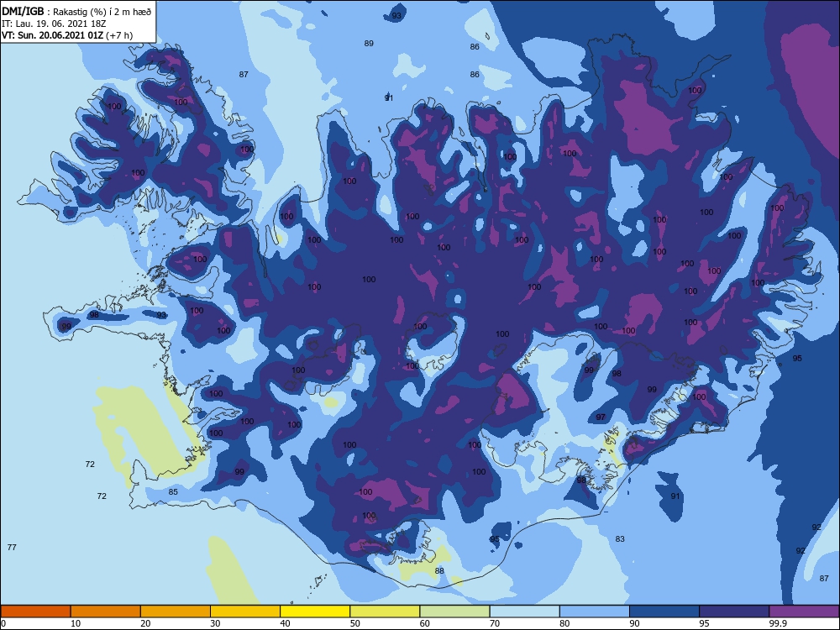Click the pale green 60–70 legend swatch
The image size is (840, 630).
(x=454, y=612)
